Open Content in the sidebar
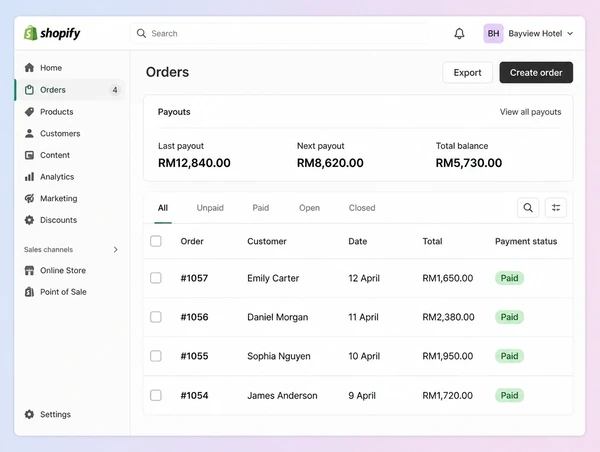Screen dimensions: 600x452 click(70, 155)
